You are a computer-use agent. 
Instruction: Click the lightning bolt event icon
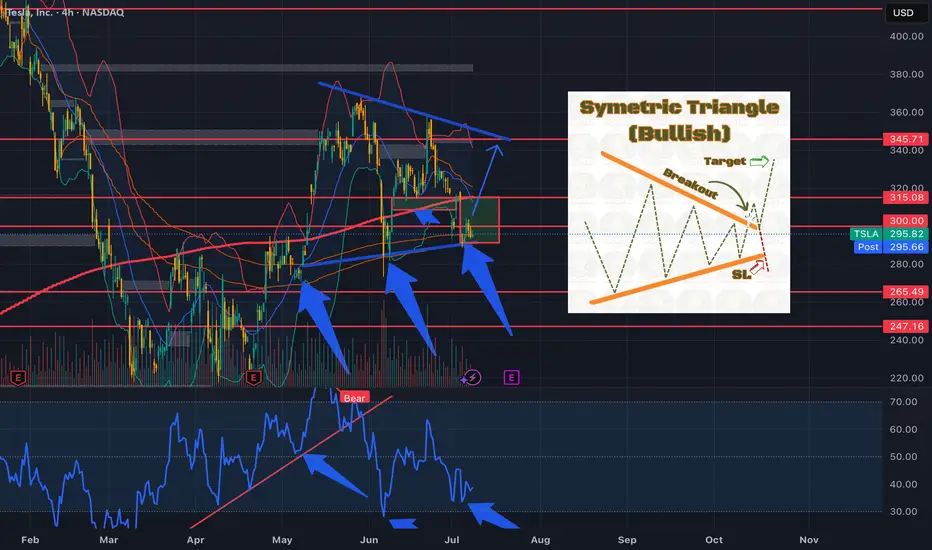473,378
